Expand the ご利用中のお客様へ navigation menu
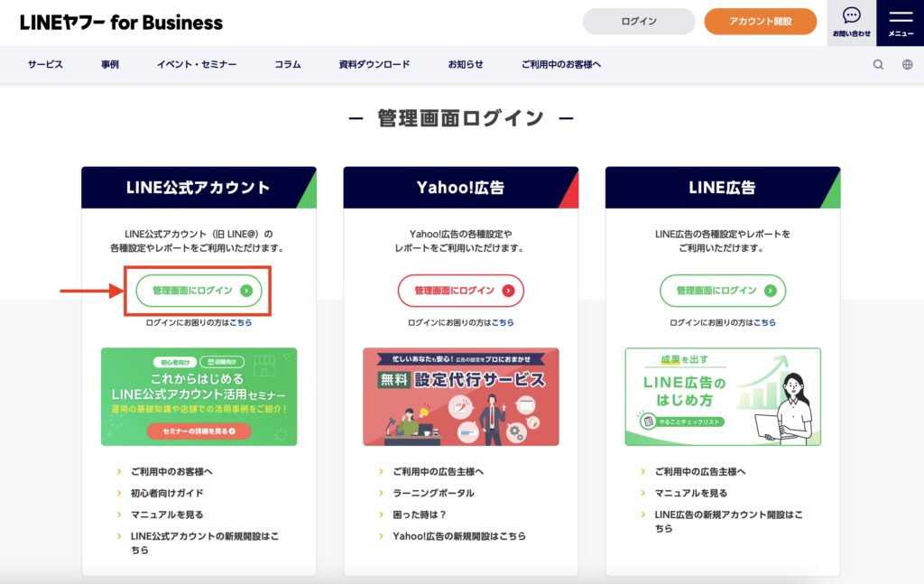This screenshot has width=924, height=584. click(x=560, y=65)
